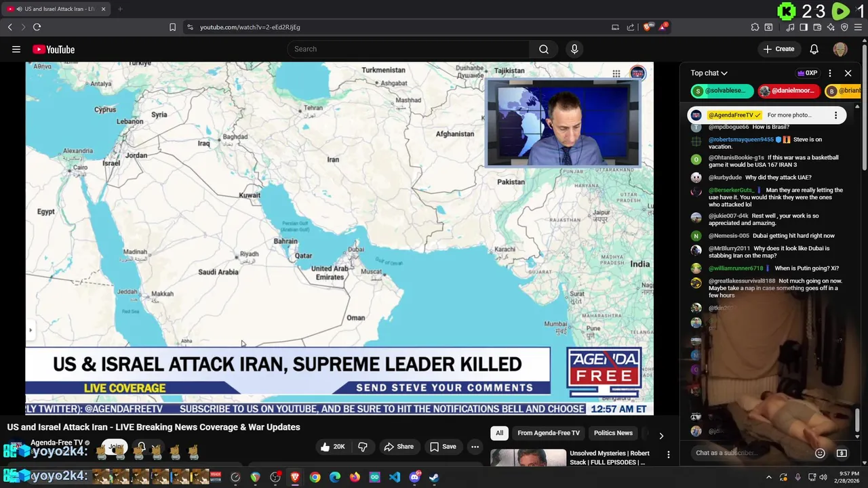Open Microsoft Edge from the taskbar
This screenshot has width=868, height=488.
[335, 477]
